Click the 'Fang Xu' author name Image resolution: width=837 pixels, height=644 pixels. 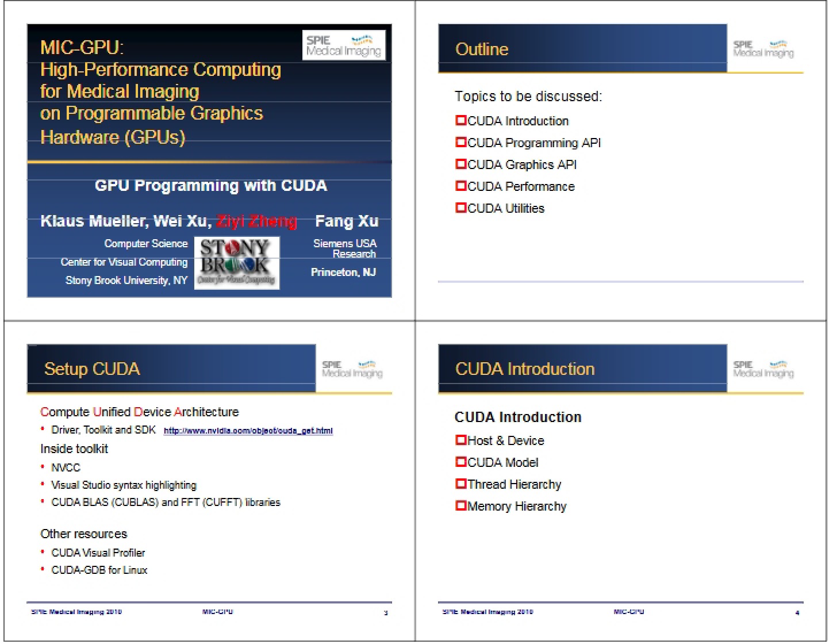click(x=347, y=221)
